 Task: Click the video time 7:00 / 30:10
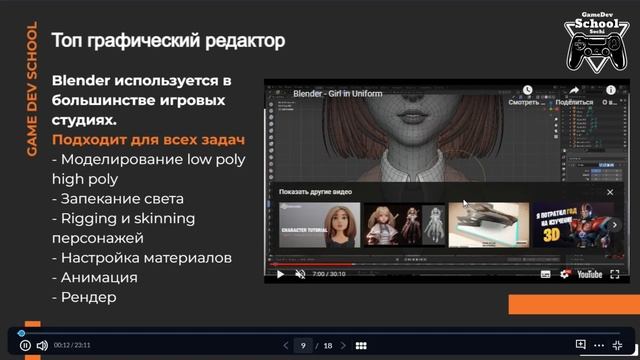click(x=329, y=274)
